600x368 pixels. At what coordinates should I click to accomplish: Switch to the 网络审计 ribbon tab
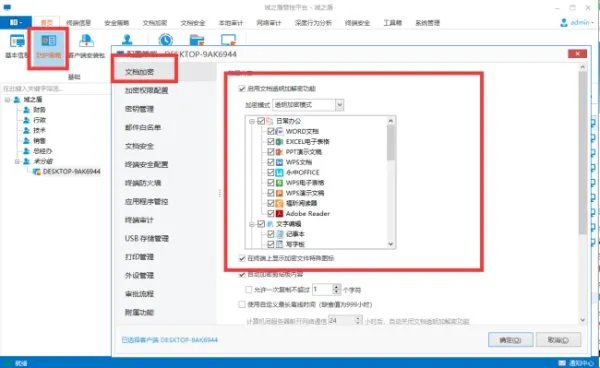coord(269,23)
